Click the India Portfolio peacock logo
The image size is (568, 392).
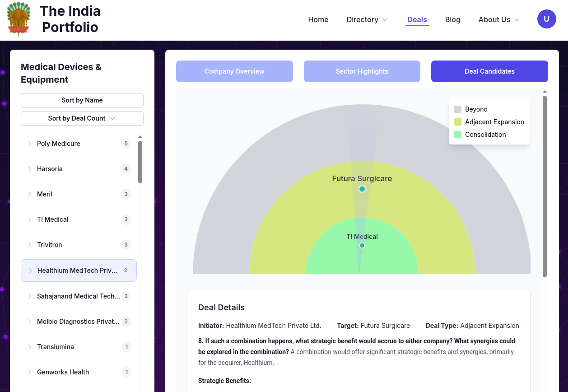coord(19,19)
